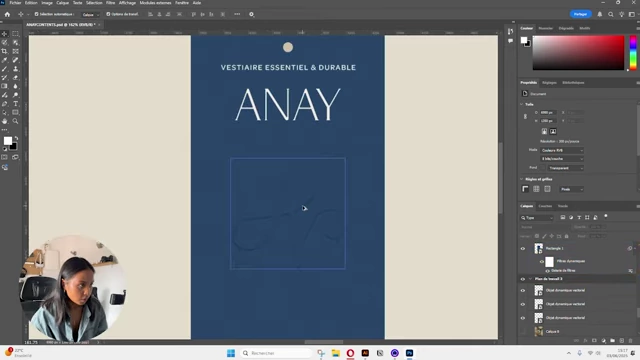640x360 pixels.
Task: Create new adjustment layer icon
Action: pyautogui.click(x=604, y=340)
